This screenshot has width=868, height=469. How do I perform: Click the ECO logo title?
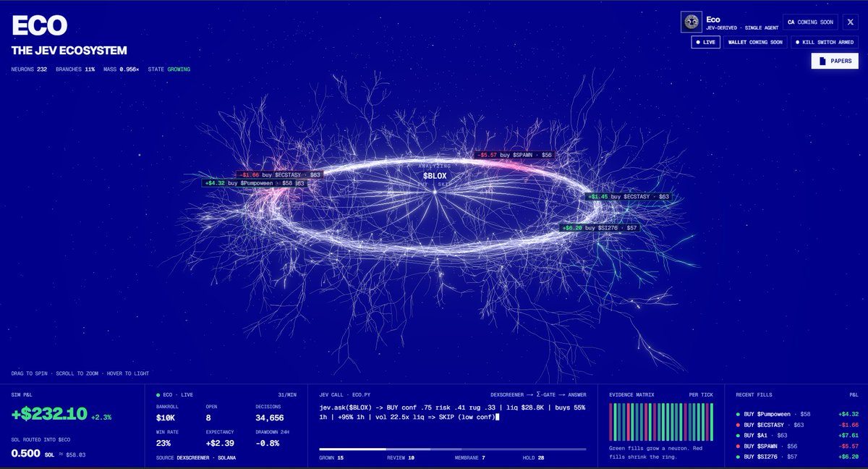39,26
